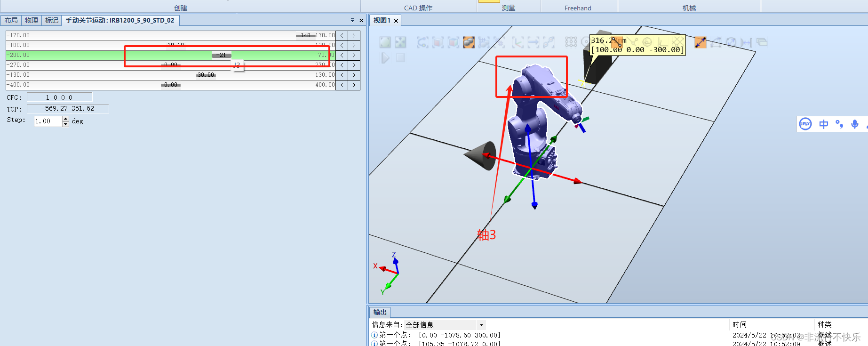Enable the snap local origin icon
Image resolution: width=868 pixels, height=346 pixels.
coord(662,42)
